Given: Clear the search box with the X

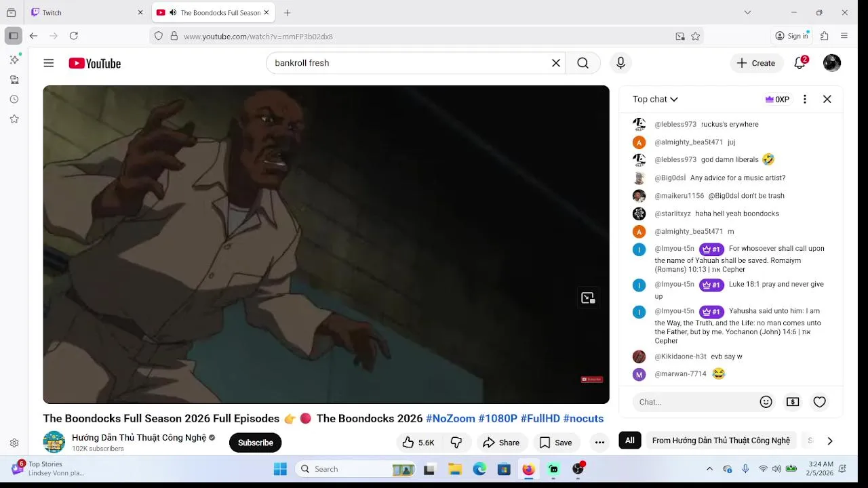Looking at the screenshot, I should coord(556,63).
